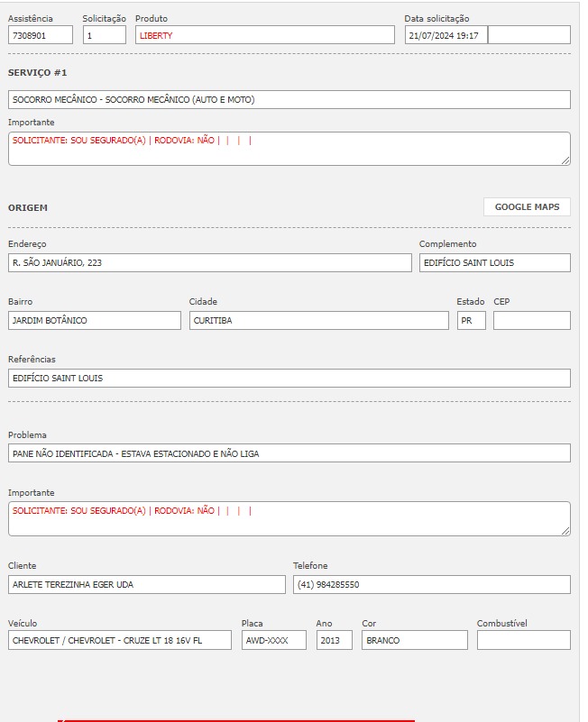Image resolution: width=588 pixels, height=722 pixels.
Task: Click the Estado field showing PR
Action: pos(471,321)
